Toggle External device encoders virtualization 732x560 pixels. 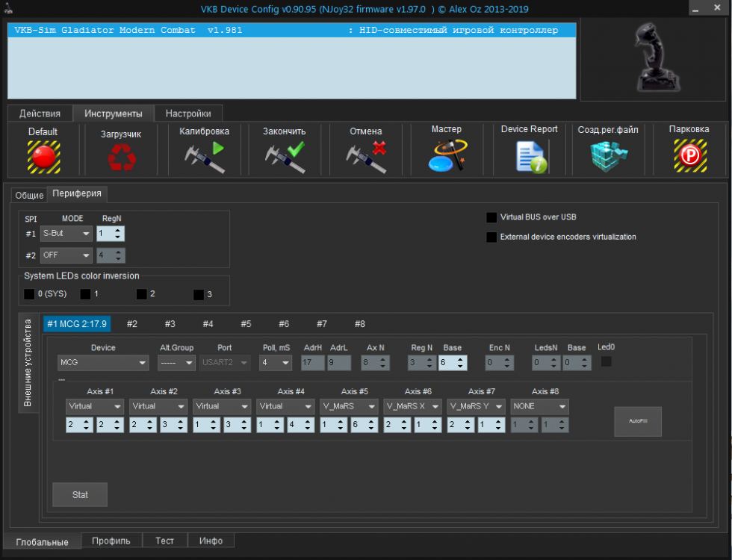click(491, 237)
